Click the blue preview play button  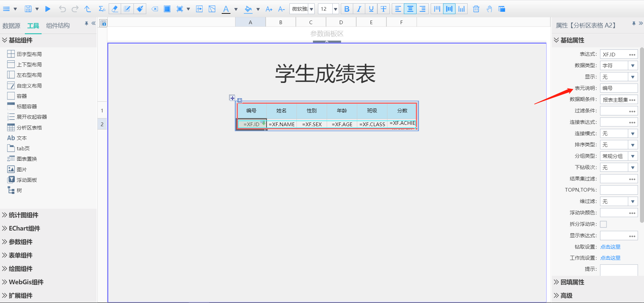(x=48, y=9)
